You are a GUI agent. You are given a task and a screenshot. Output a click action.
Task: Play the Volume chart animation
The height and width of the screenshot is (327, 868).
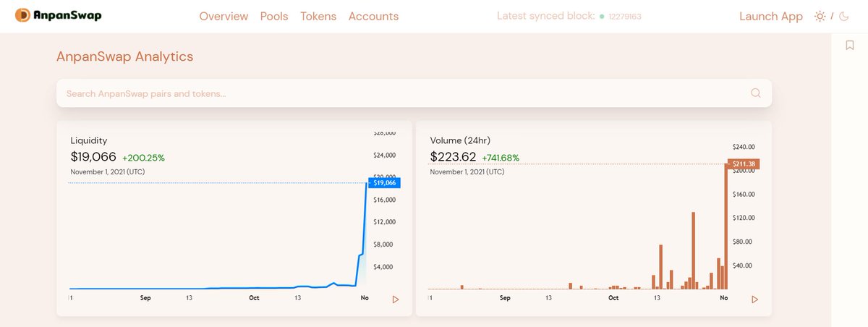754,299
